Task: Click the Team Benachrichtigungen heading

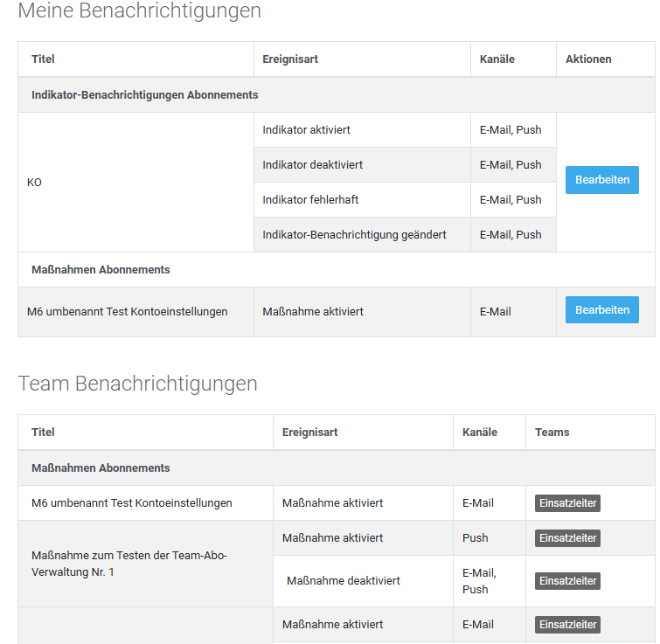Action: (x=137, y=384)
